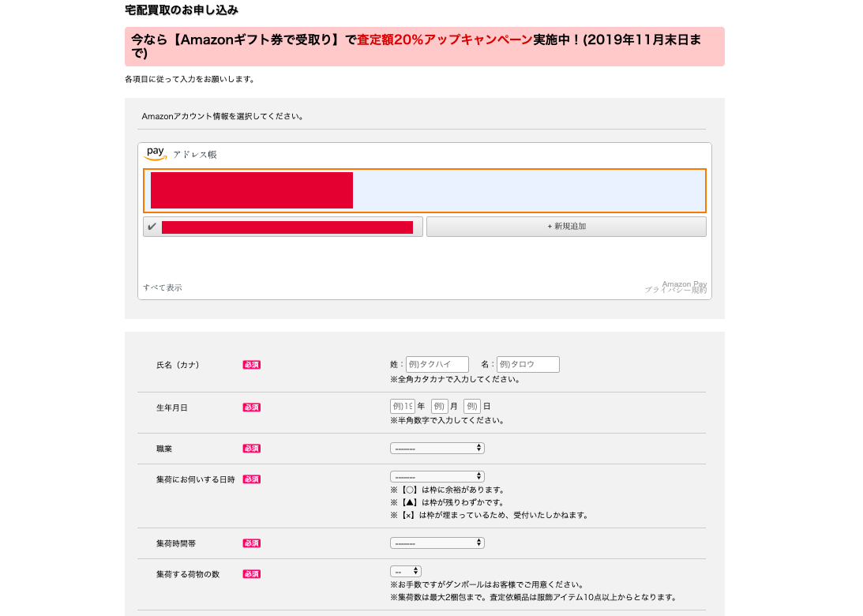The width and height of the screenshot is (863, 616).
Task: Select the highlighted Amazon address box
Action: (x=424, y=190)
